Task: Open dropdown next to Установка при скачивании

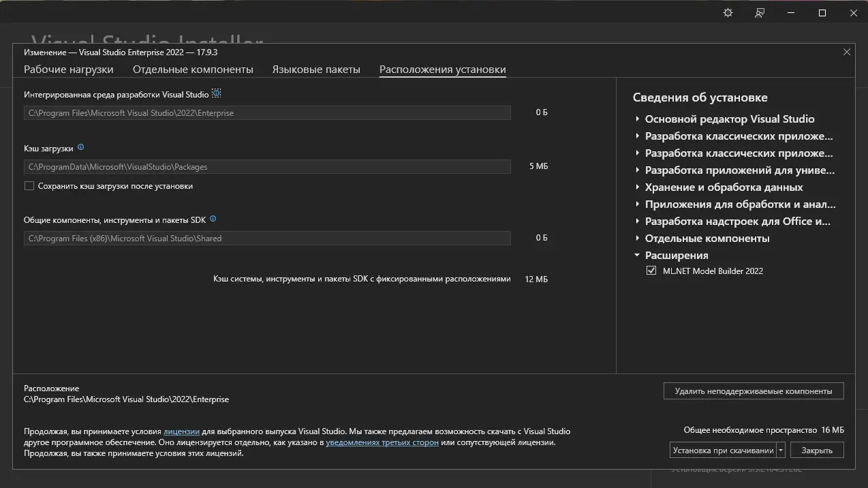Action: (x=779, y=449)
